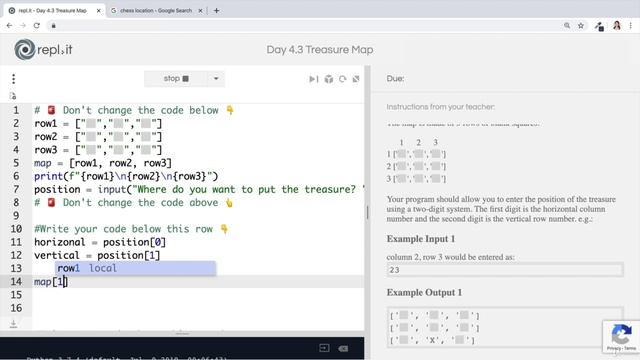This screenshot has height=360, width=640.
Task: Click the vertical pane divider handle
Action: [367, 212]
